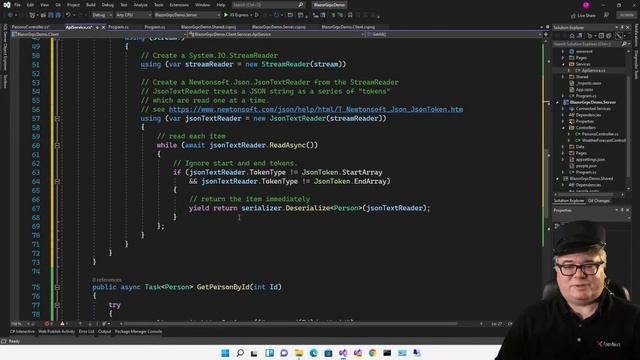Open the File menu
Viewport: 640px width, 360px height.
tap(17, 5)
